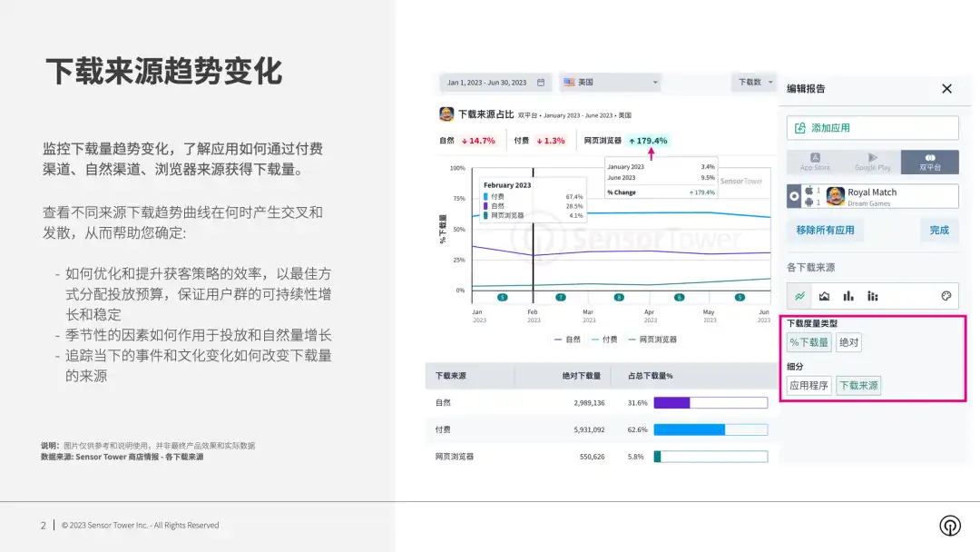This screenshot has height=552, width=980.
Task: Click the teal event marker after April
Action: (680, 298)
